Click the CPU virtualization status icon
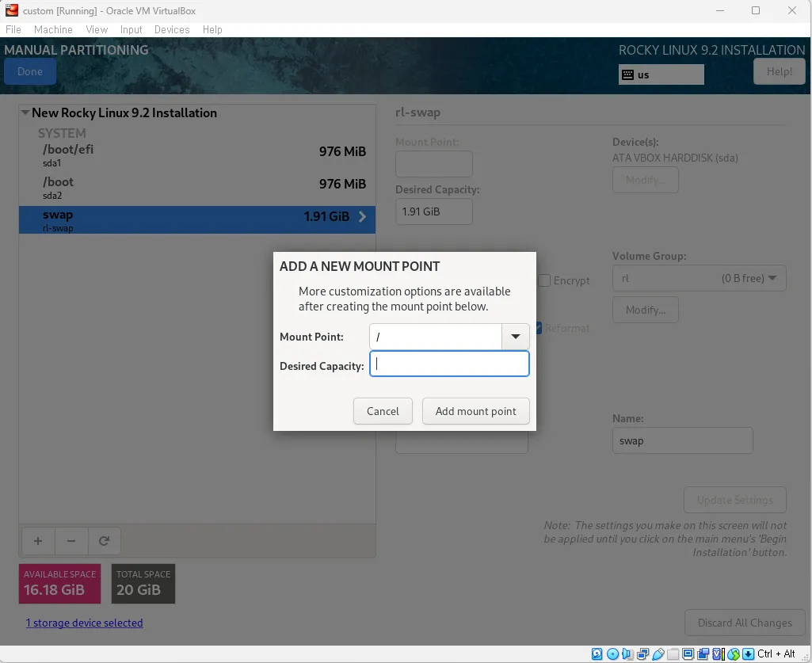The image size is (812, 663). 719,653
